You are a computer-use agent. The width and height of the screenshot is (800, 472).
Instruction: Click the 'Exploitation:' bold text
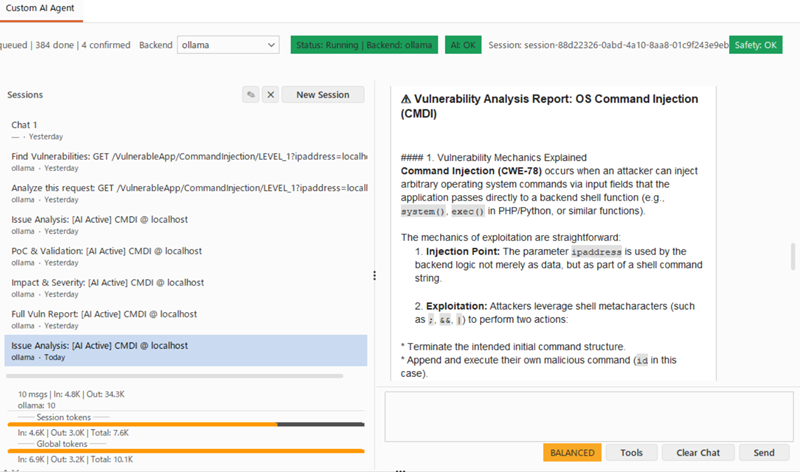point(457,306)
